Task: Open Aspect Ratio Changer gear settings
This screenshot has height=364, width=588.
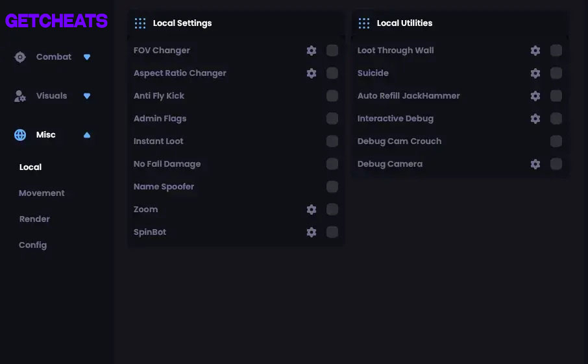Action: coord(312,73)
